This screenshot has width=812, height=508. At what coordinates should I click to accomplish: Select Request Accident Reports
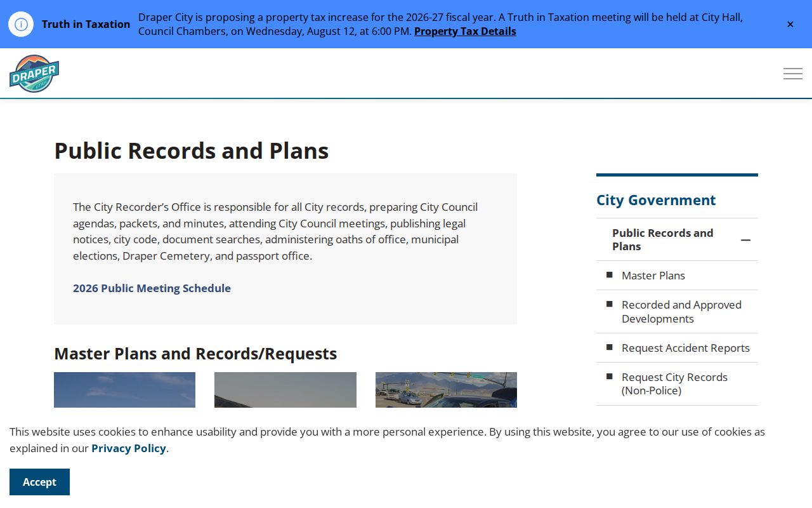tap(686, 348)
